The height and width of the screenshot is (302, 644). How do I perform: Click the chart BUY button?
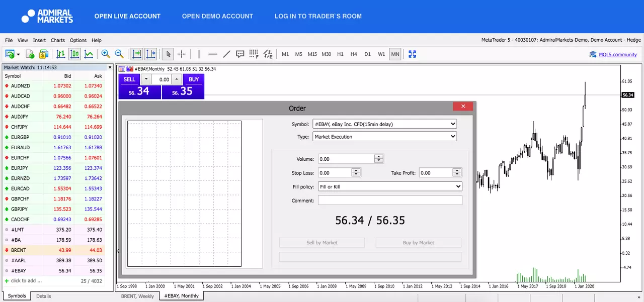click(x=194, y=79)
